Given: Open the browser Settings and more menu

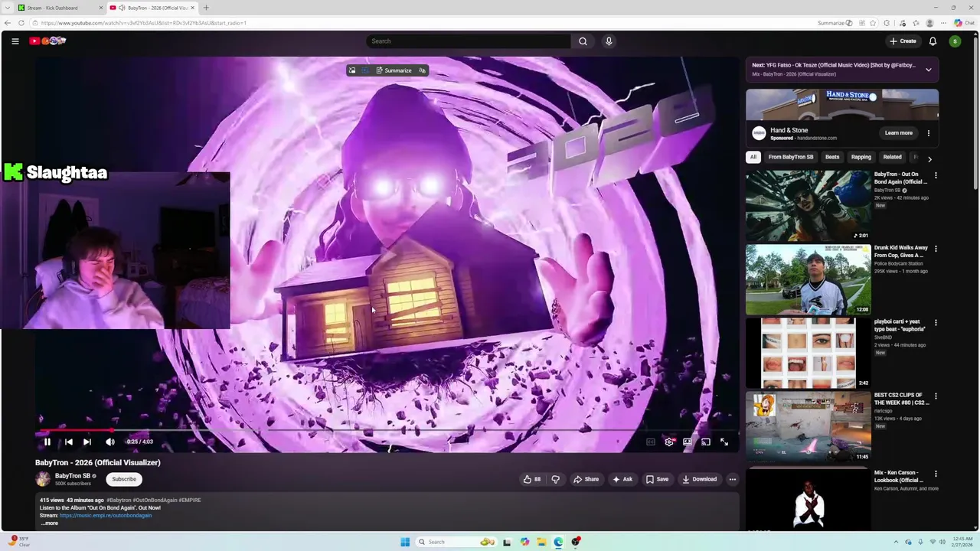Looking at the screenshot, I should pyautogui.click(x=943, y=23).
